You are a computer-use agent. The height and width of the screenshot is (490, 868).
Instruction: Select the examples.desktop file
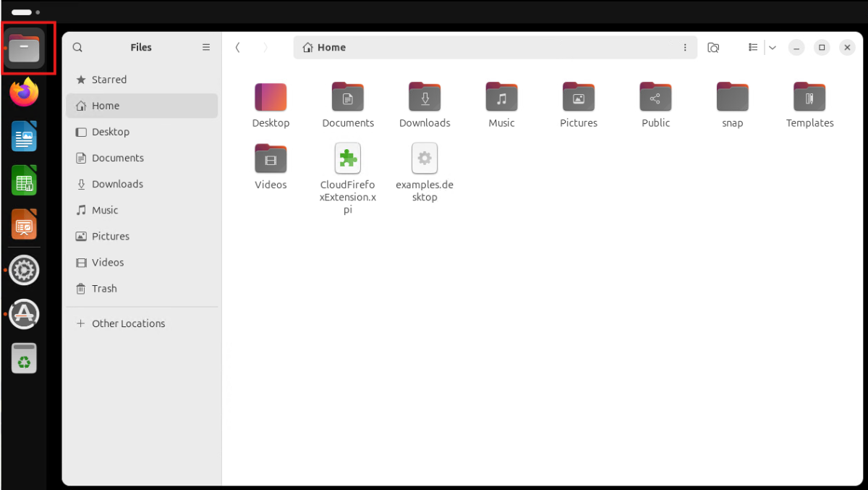[425, 172]
